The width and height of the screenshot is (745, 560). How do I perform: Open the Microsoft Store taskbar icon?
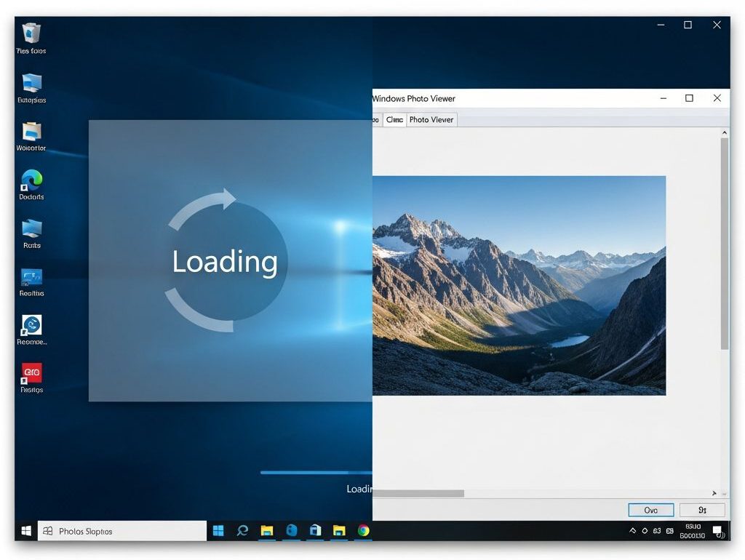click(x=315, y=531)
